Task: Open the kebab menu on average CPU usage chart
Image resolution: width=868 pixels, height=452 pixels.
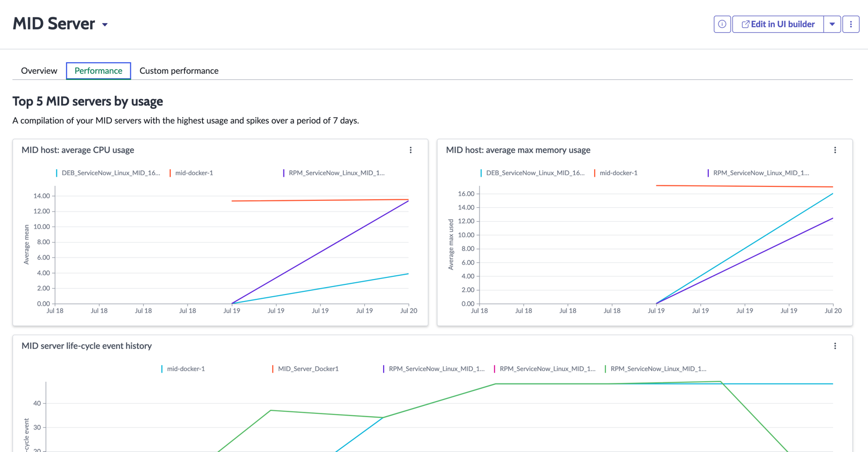Action: (x=411, y=150)
